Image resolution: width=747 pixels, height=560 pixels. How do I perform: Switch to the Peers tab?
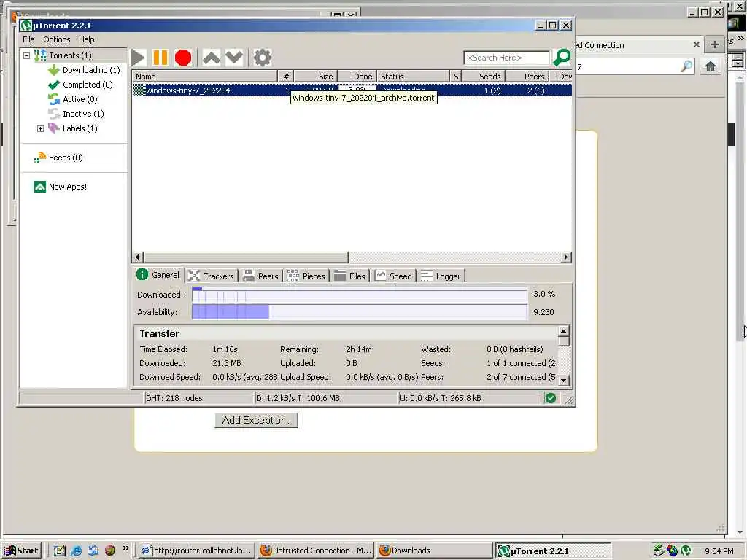pyautogui.click(x=260, y=276)
